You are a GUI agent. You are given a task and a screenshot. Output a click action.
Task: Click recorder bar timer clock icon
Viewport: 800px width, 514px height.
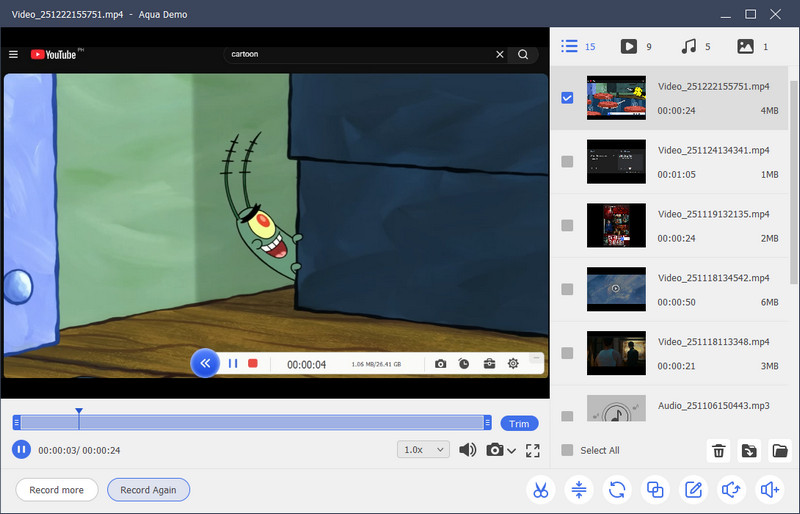464,363
